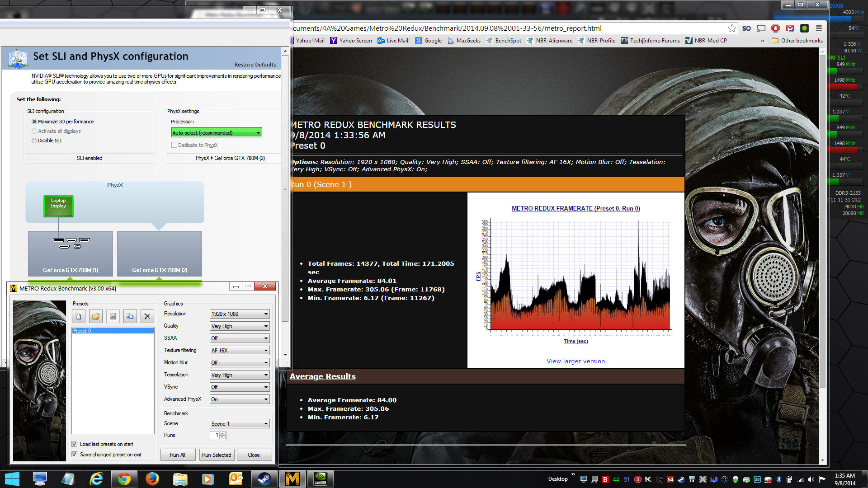Open Tech|Inferno Forums bookmark
The image size is (868, 488).
pos(651,41)
